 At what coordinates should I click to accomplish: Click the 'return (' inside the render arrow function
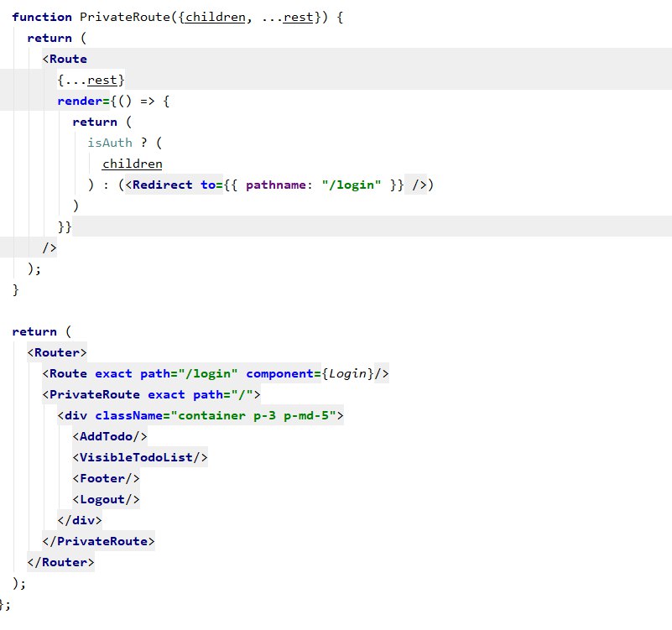point(102,122)
